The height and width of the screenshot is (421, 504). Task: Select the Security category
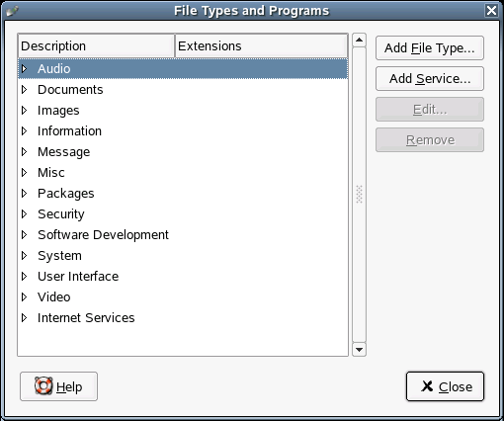click(x=183, y=213)
